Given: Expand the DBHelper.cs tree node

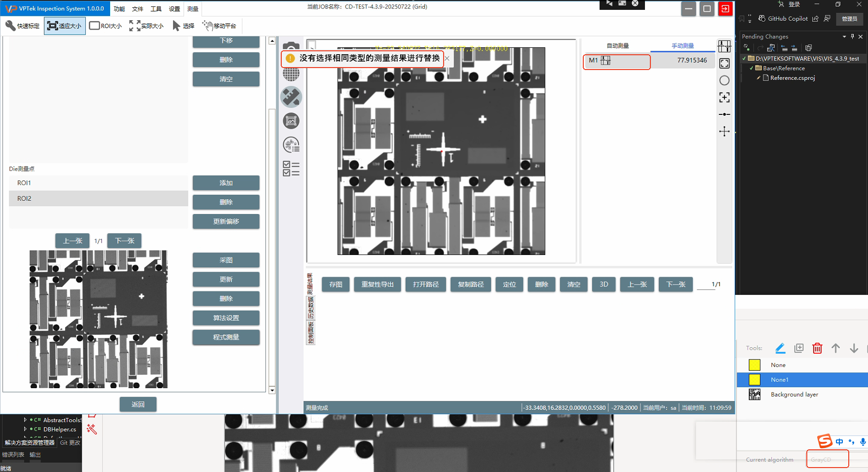Looking at the screenshot, I should [x=25, y=430].
